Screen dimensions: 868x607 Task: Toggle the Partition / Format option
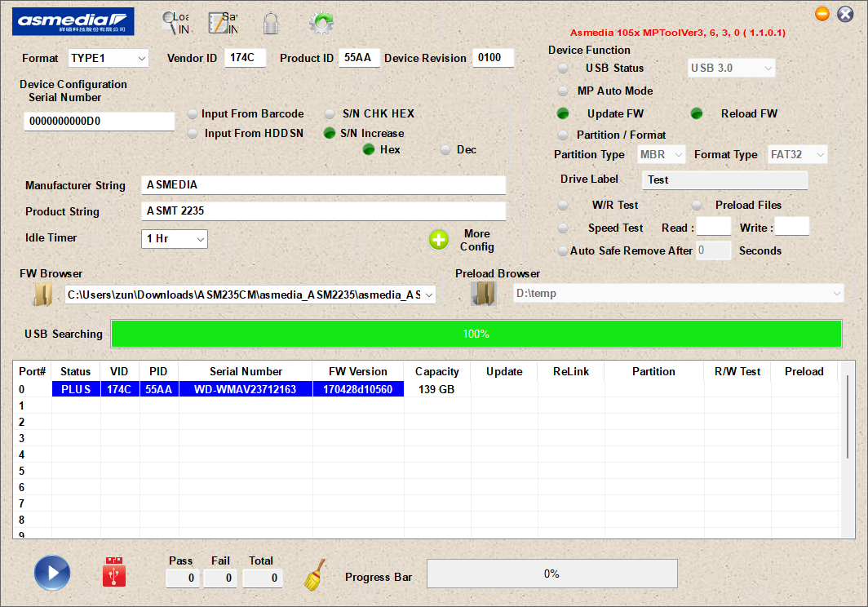(x=563, y=135)
